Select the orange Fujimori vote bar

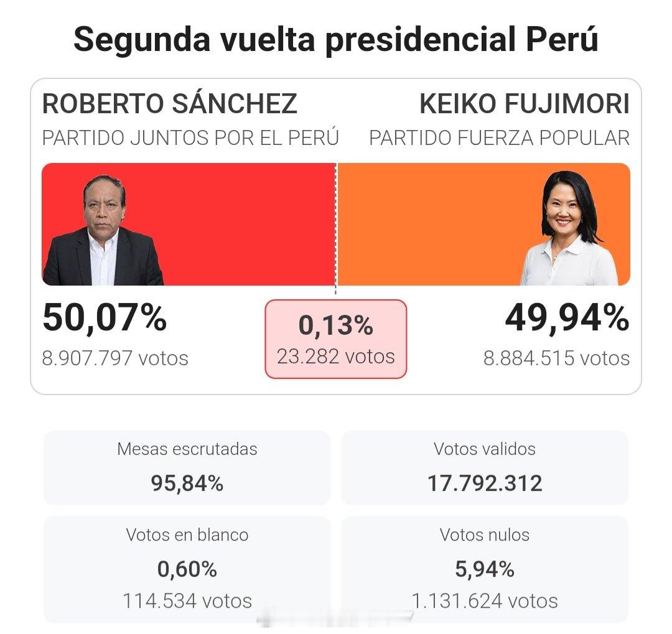[483, 224]
